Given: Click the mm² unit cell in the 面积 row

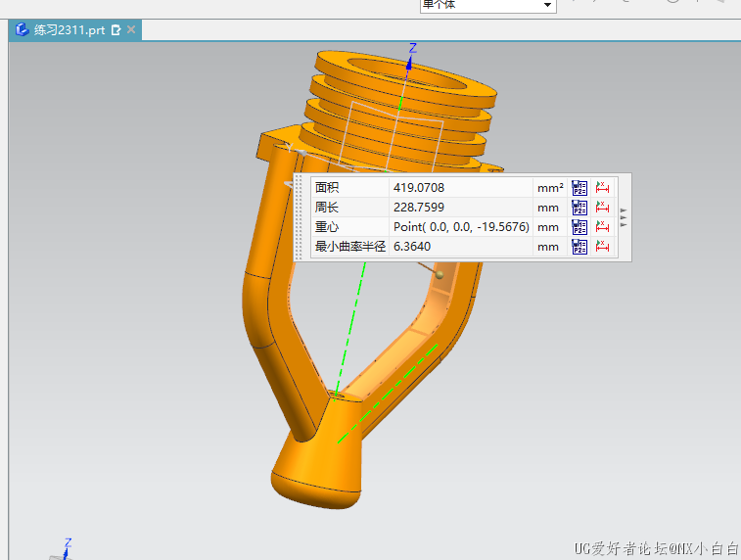Looking at the screenshot, I should (x=549, y=187).
